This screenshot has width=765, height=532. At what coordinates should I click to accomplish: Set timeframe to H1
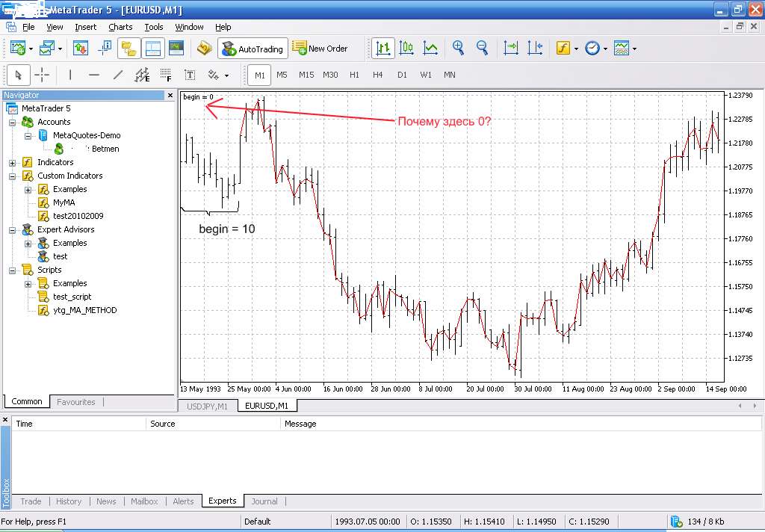[354, 75]
